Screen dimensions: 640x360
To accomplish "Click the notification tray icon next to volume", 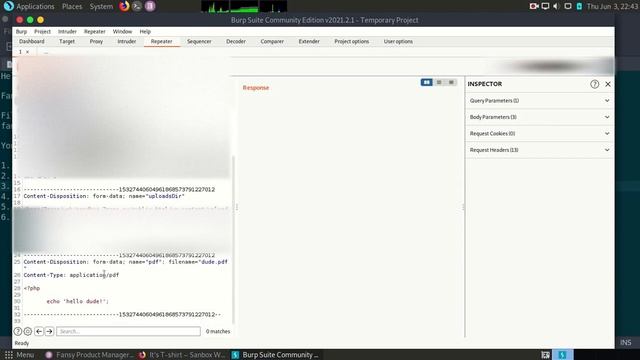I will 568,6.
